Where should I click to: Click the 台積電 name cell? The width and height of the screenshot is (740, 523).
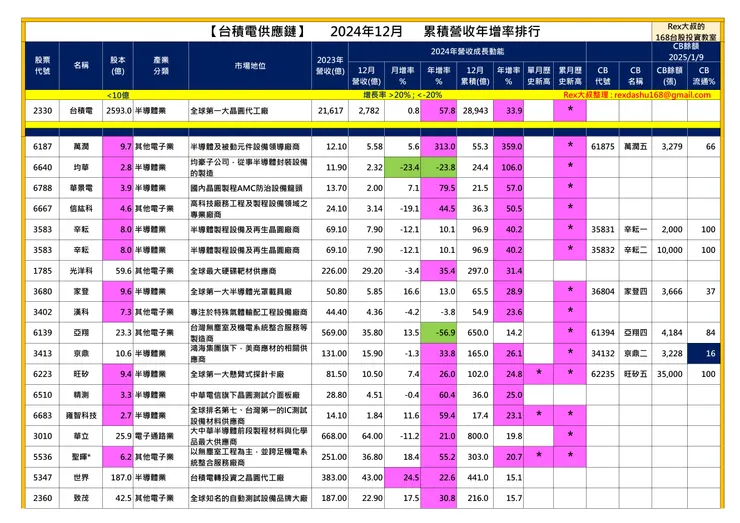[x=81, y=110]
